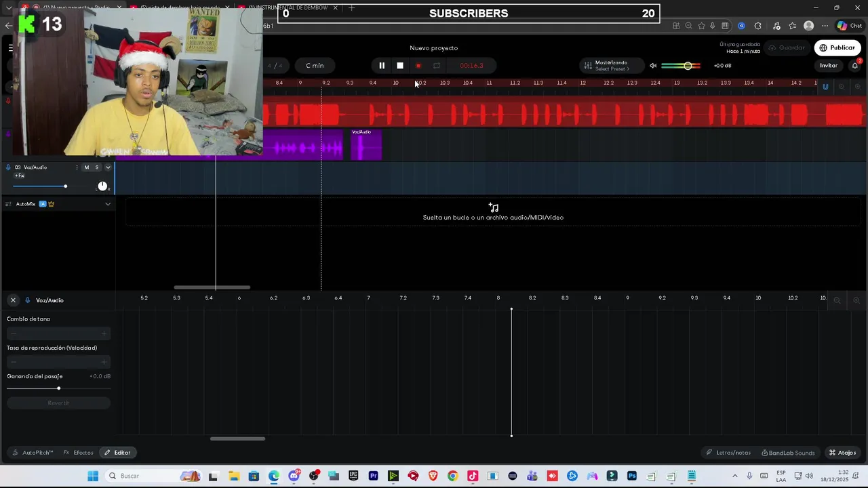Stop playback with the square stop button
Viewport: 868px width, 488px height.
400,66
